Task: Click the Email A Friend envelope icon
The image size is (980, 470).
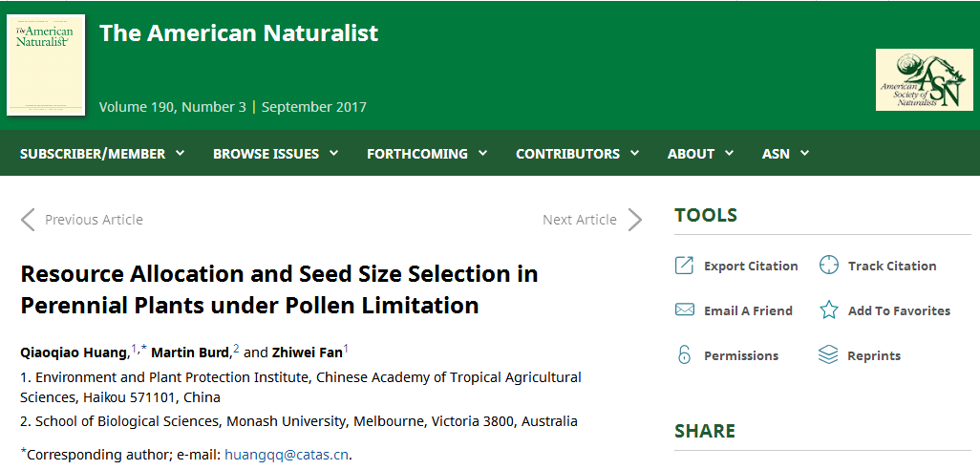Action: tap(684, 310)
